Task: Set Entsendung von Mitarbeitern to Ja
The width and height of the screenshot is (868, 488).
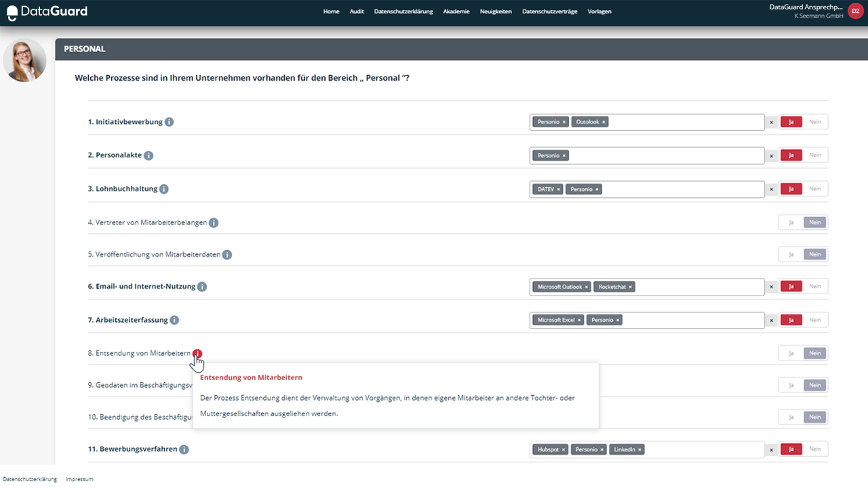Action: click(x=791, y=353)
